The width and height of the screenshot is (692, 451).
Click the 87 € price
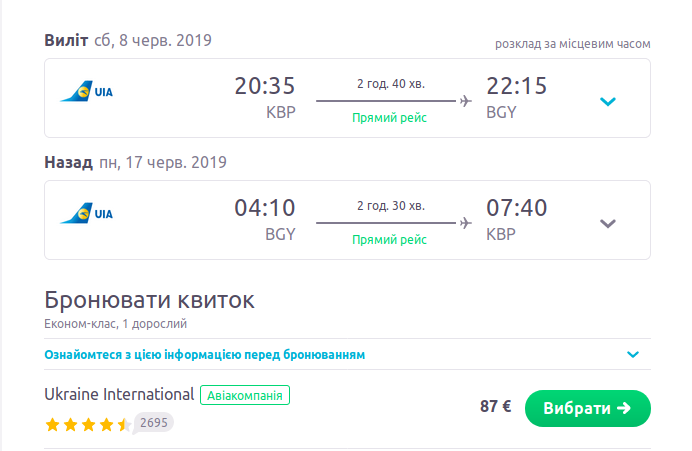(495, 407)
